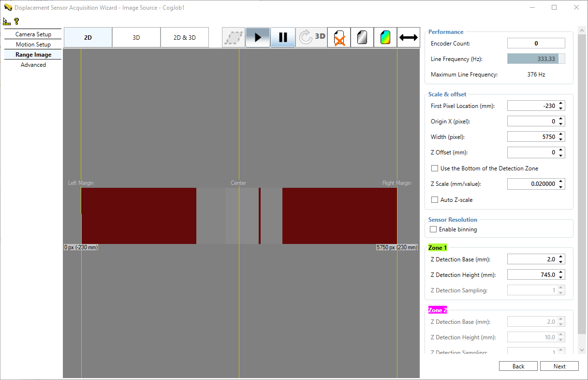Raise Z Scale value with its spinner arrow
Viewport: 588px width, 380px height.
(562, 182)
